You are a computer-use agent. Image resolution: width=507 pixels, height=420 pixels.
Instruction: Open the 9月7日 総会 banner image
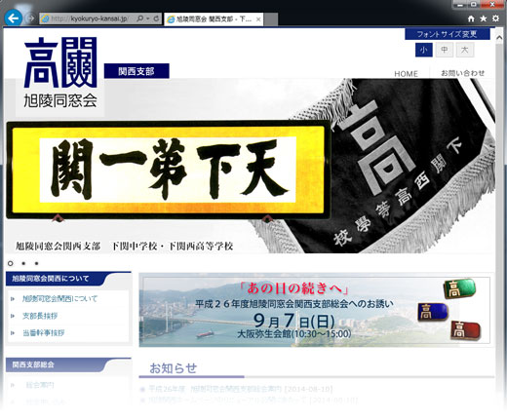tap(315, 310)
